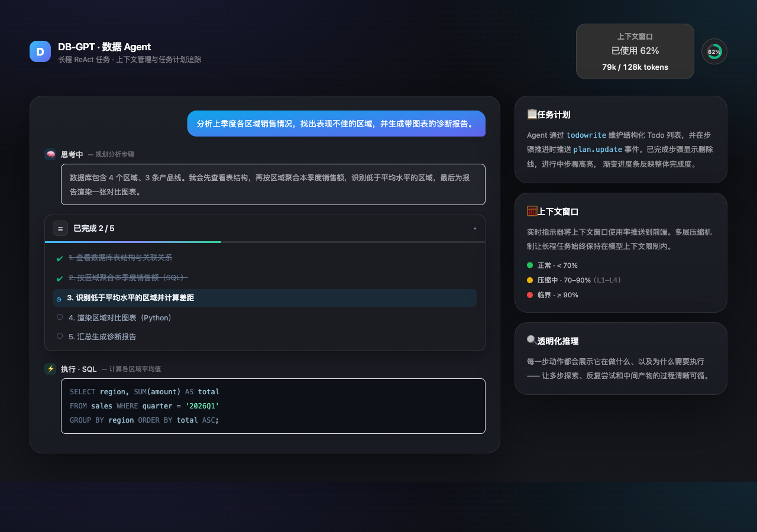Image resolution: width=757 pixels, height=532 pixels.
Task: Click the 正常 · < 70% legend text
Action: pos(558,265)
